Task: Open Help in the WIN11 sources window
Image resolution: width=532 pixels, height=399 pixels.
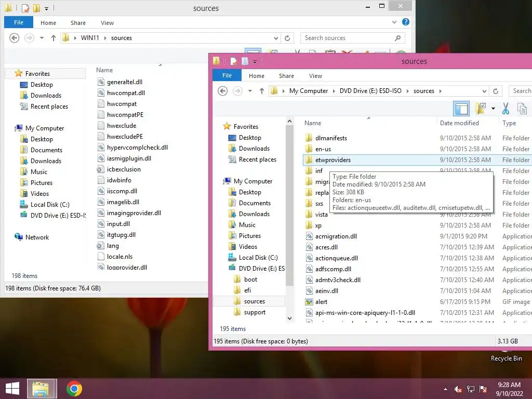Action: (405, 22)
